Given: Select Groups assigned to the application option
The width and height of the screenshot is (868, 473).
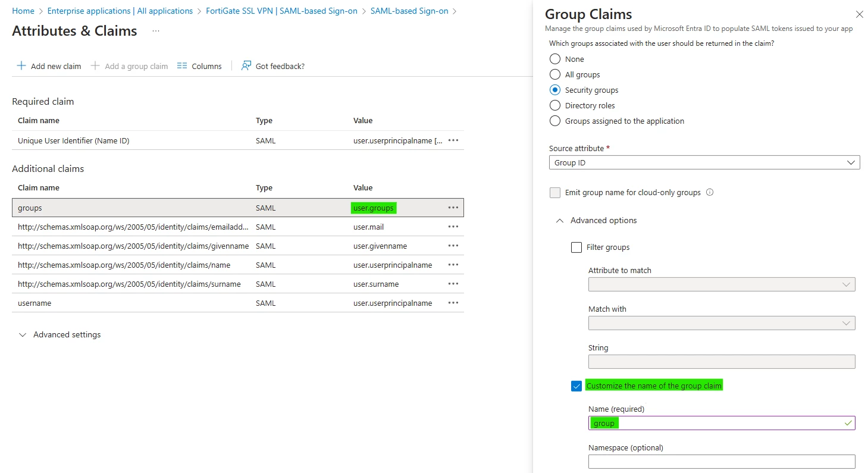Looking at the screenshot, I should tap(555, 121).
